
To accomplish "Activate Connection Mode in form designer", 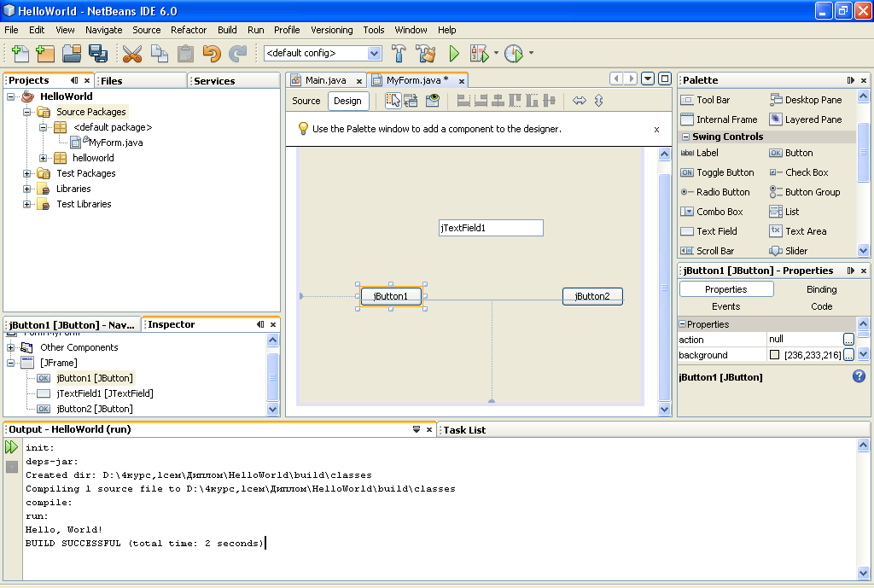I will pyautogui.click(x=411, y=101).
